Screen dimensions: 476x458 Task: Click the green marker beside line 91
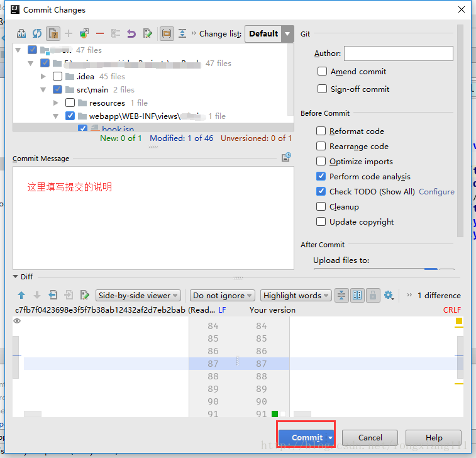pos(275,414)
